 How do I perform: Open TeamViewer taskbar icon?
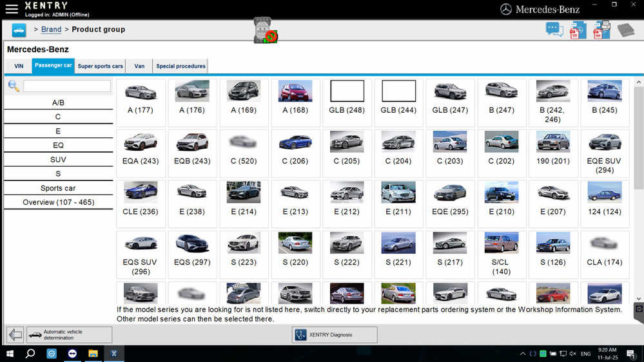pos(72,354)
